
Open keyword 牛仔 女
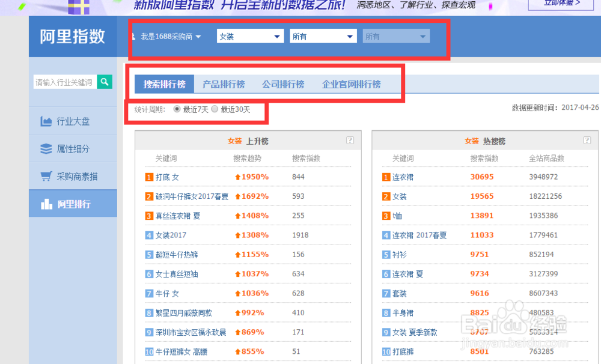click(167, 294)
